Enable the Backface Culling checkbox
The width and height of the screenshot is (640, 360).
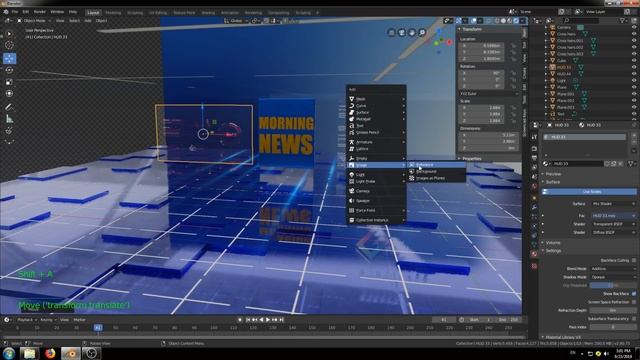[x=634, y=260]
